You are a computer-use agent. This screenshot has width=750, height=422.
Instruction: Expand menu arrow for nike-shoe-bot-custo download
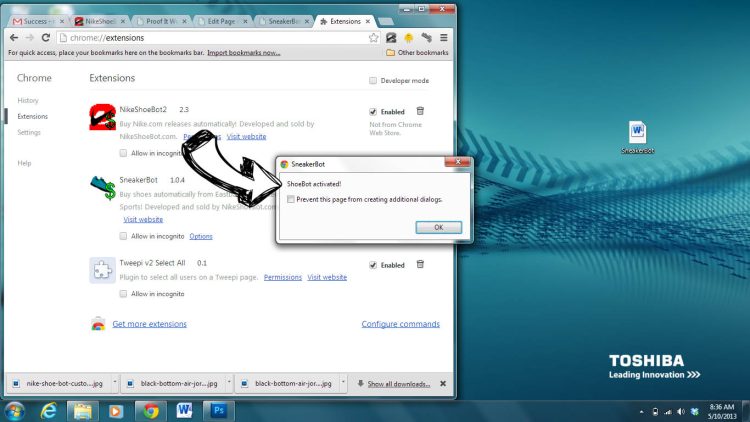click(116, 383)
